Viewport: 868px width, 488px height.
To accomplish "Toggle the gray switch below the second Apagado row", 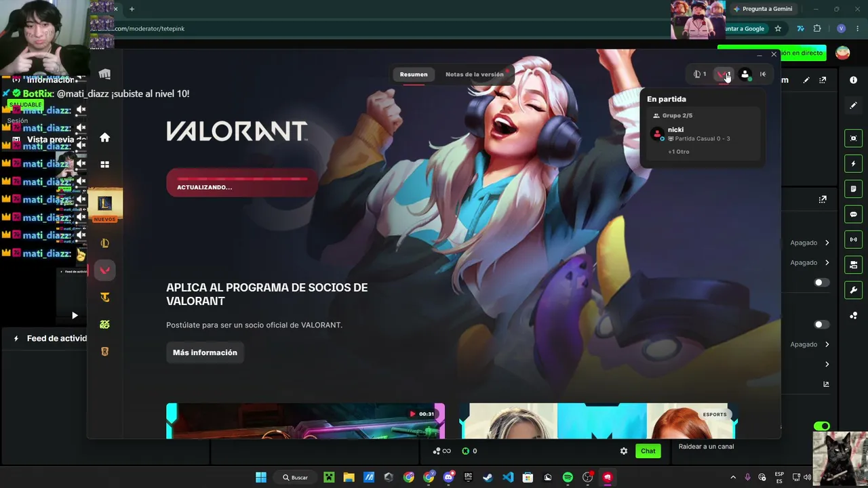I will pos(822,283).
